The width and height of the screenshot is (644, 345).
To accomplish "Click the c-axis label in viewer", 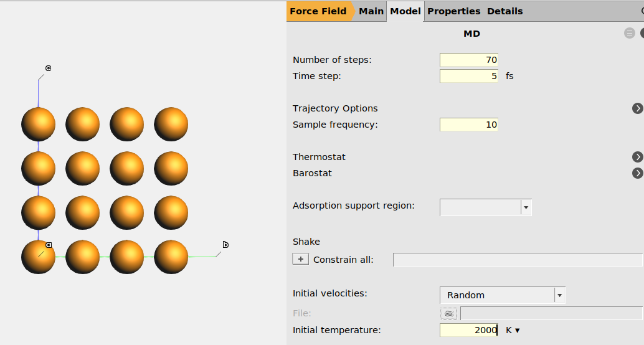I will (x=48, y=68).
